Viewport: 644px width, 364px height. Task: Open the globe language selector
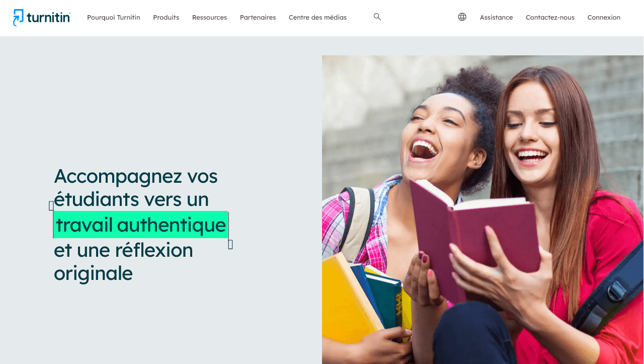(462, 17)
